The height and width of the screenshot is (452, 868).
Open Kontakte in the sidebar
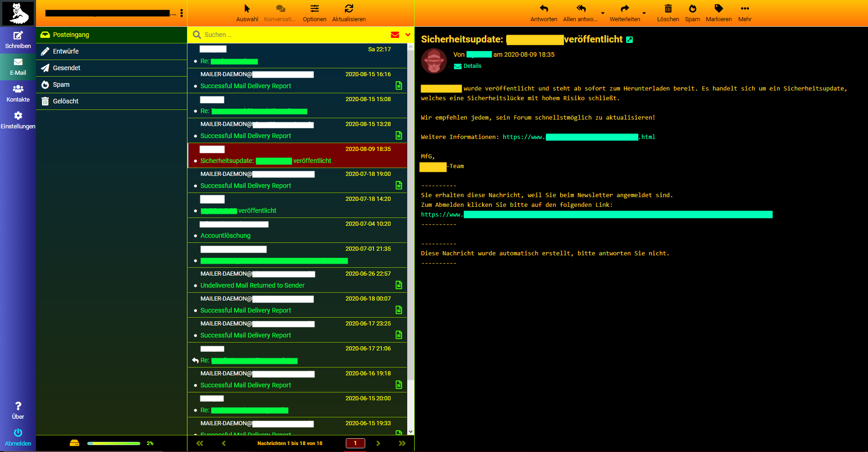(18, 90)
